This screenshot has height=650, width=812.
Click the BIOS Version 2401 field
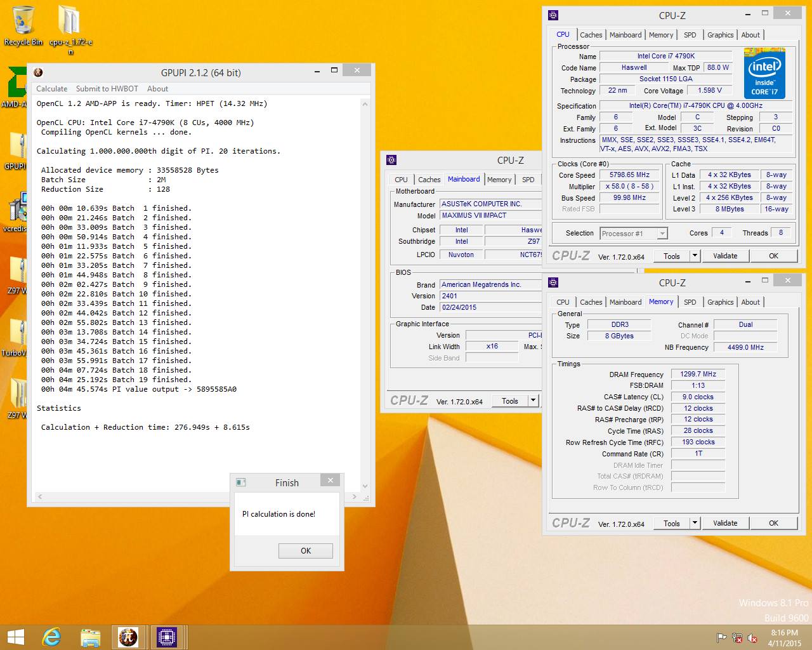point(490,296)
